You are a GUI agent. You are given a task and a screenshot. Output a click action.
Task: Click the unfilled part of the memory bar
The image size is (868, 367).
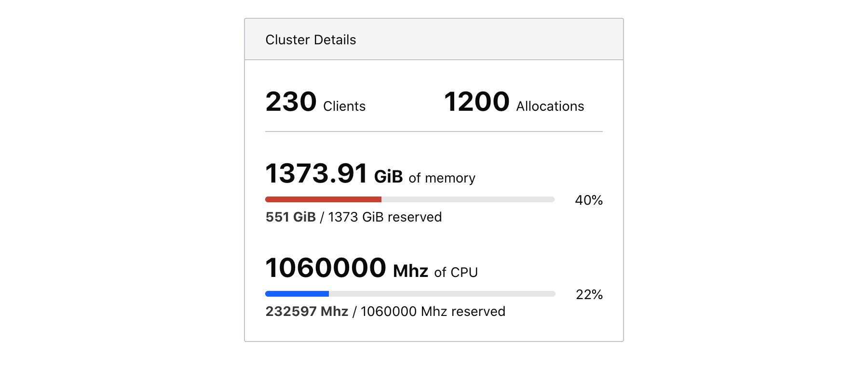[468, 199]
